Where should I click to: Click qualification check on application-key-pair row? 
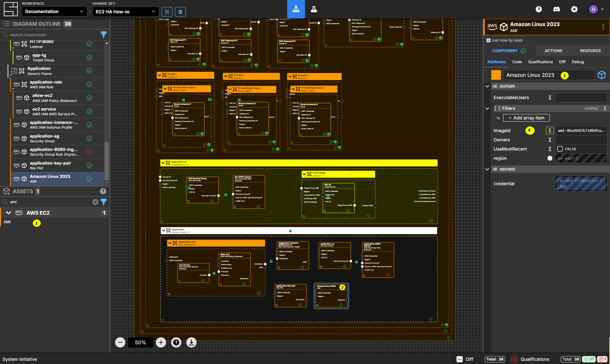[89, 165]
